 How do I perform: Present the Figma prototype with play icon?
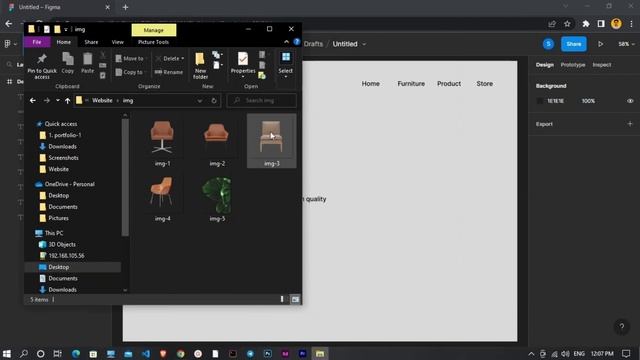click(600, 44)
